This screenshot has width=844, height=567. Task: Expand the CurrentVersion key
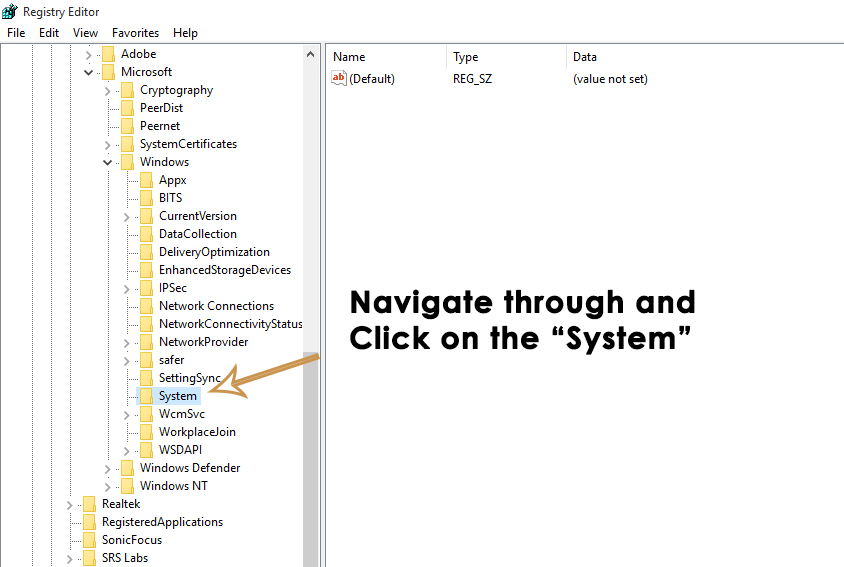pyautogui.click(x=126, y=216)
